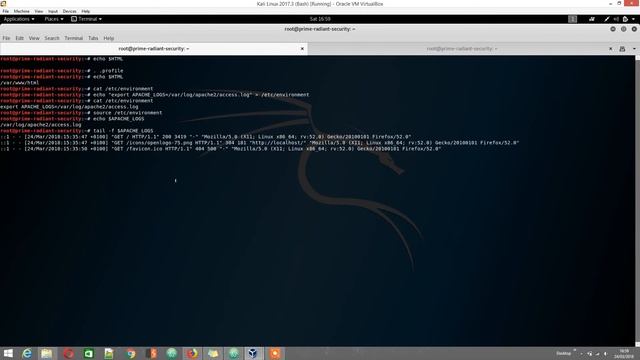Open the Terminal menu in the terminal menu bar
The width and height of the screenshot is (640, 360).
pos(73,38)
